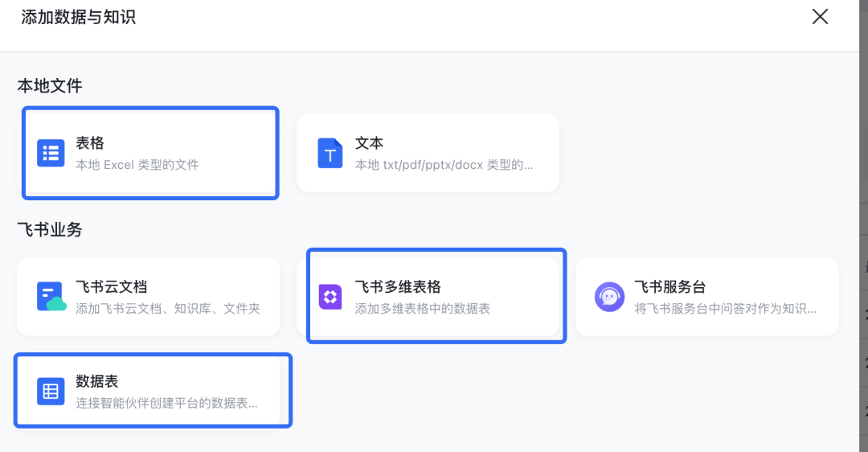Click the 添加多维表格中的数据表 description
868x452 pixels.
423,309
